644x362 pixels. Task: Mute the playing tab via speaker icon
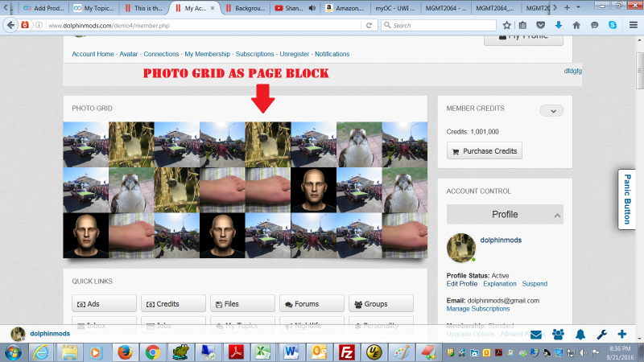[x=312, y=8]
